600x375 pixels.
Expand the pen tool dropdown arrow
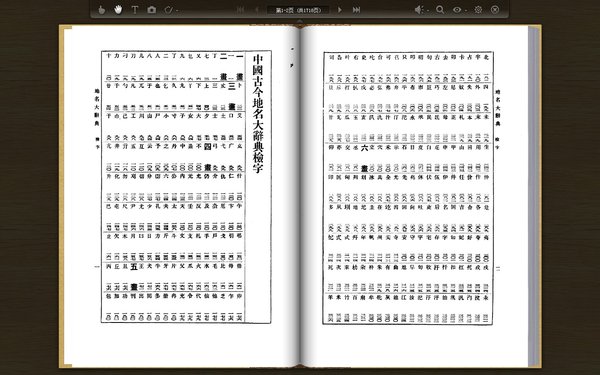point(177,11)
